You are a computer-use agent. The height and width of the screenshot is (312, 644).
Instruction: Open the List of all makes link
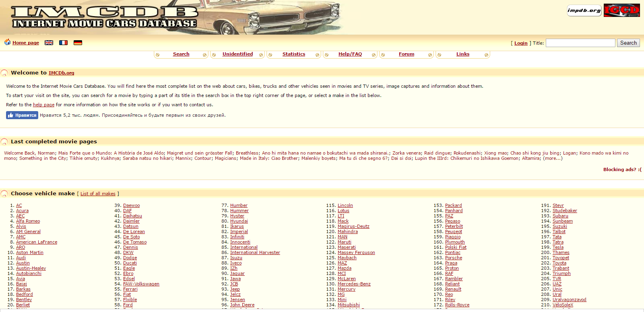[98, 194]
